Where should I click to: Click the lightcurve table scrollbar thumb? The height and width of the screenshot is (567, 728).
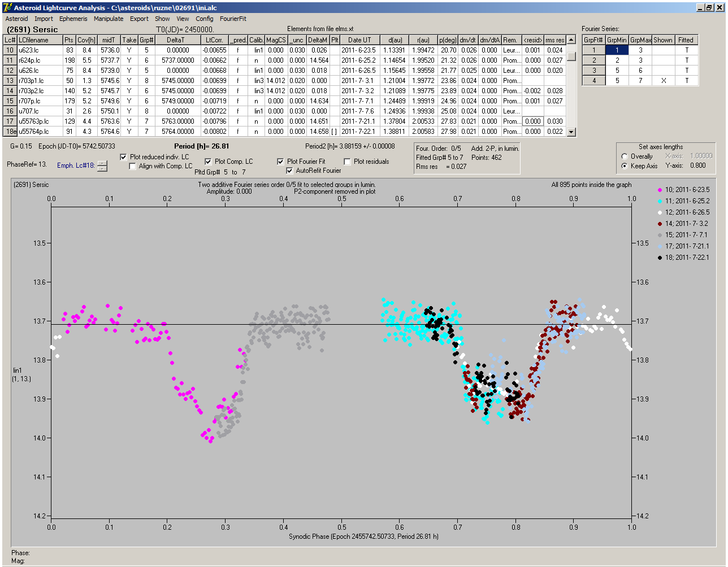point(571,56)
